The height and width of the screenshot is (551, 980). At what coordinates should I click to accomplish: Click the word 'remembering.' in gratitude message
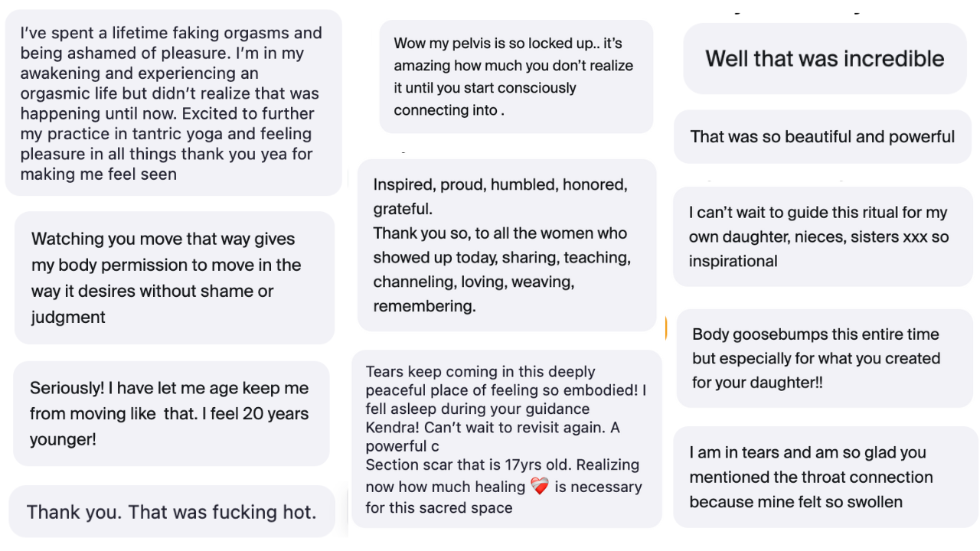[x=424, y=306]
